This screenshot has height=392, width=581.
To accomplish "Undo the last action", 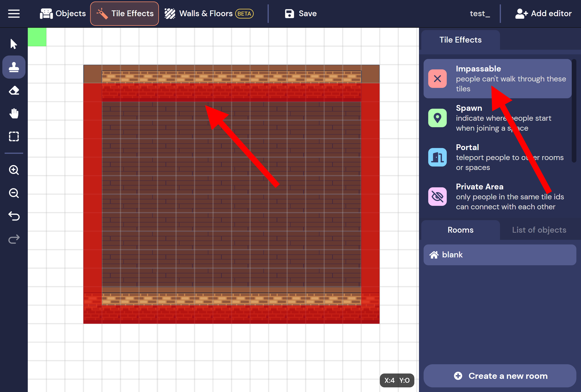I will pos(14,216).
